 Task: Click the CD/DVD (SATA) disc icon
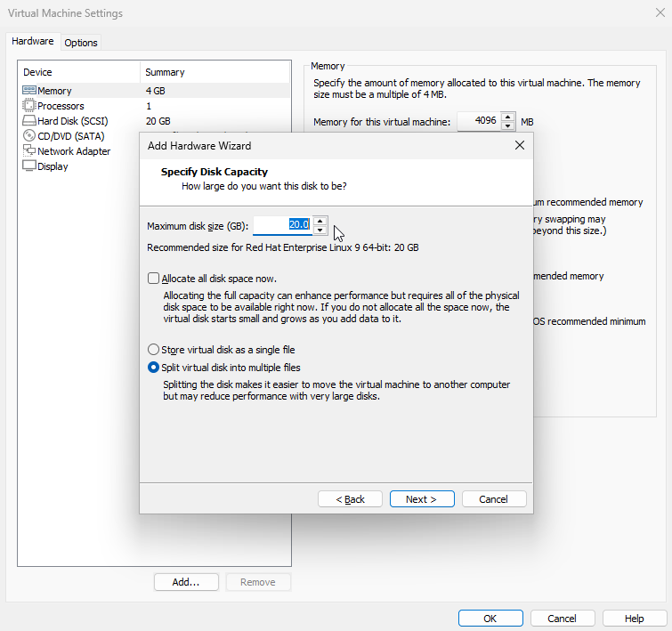28,136
